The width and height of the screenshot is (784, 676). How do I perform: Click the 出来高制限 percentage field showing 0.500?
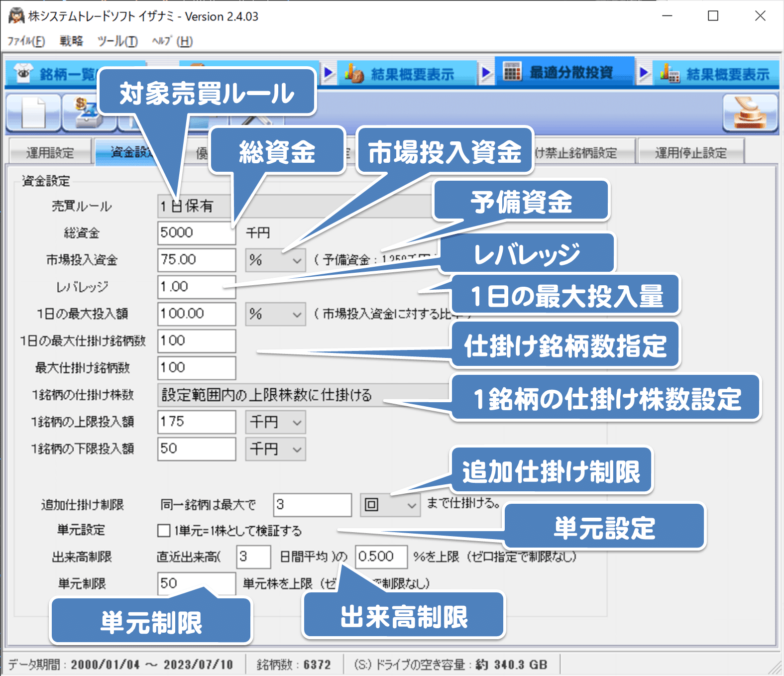(x=381, y=557)
